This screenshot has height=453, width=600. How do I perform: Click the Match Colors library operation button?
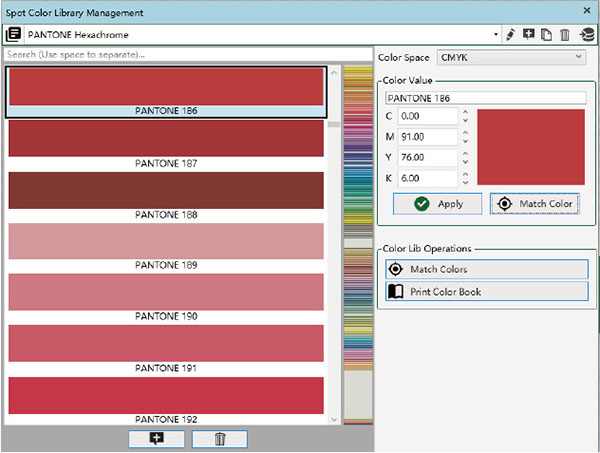click(487, 269)
